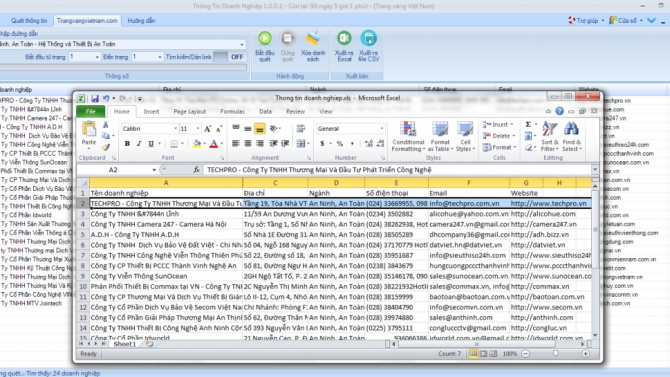
Task: Click zoom in plus button
Action: coord(585,353)
